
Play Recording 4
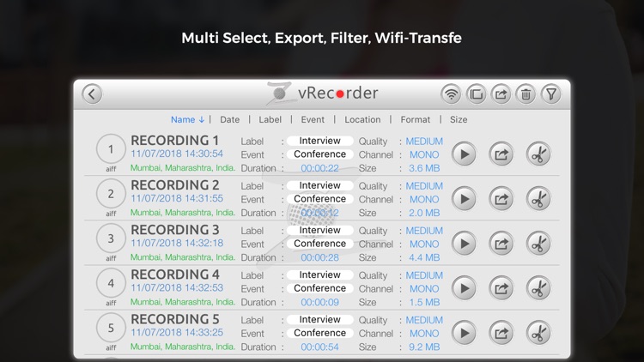(x=464, y=288)
